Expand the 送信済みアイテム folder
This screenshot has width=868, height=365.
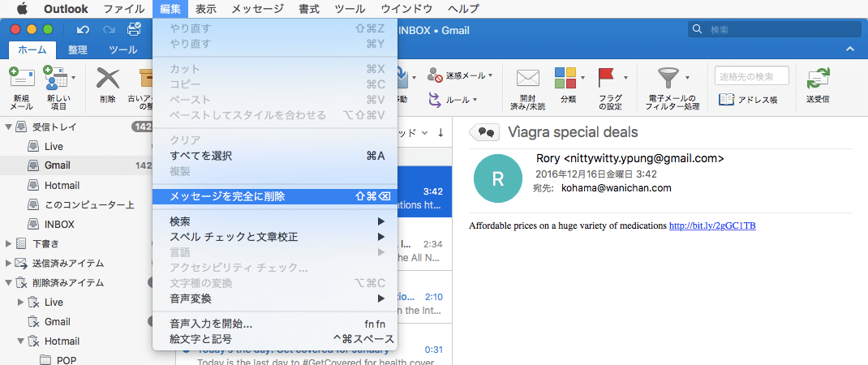(8, 263)
